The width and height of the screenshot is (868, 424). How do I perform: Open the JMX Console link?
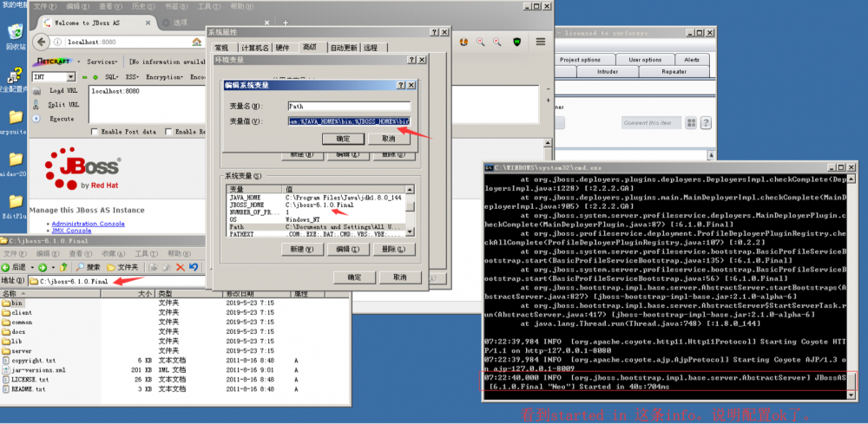(x=71, y=231)
